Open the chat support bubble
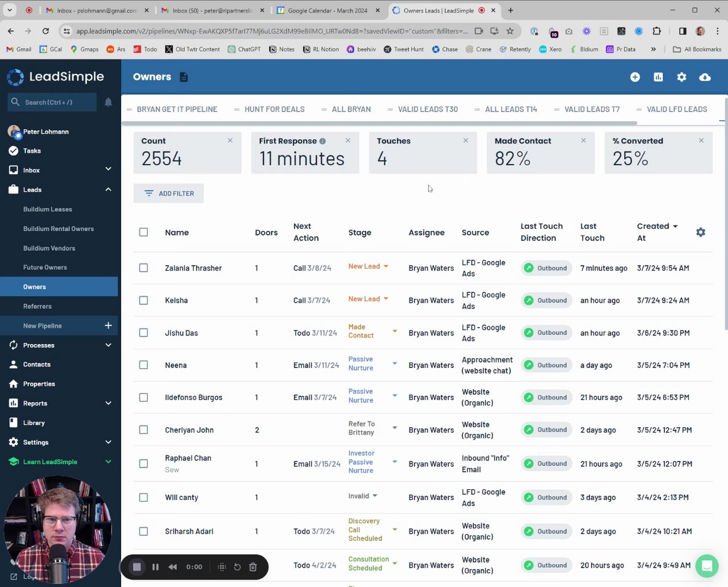Viewport: 728px width, 587px height. point(707,566)
